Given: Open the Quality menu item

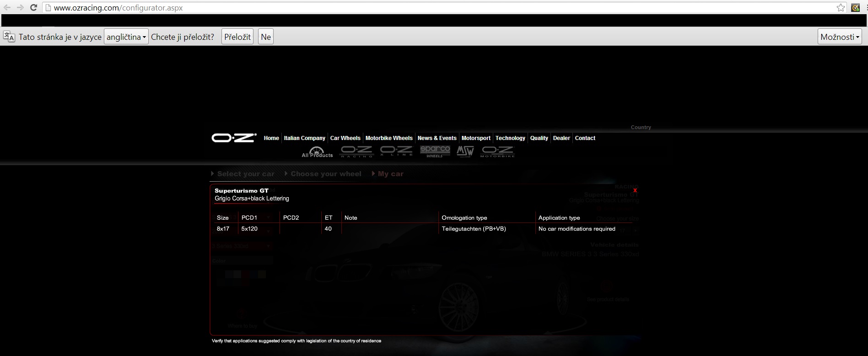Looking at the screenshot, I should tap(539, 138).
